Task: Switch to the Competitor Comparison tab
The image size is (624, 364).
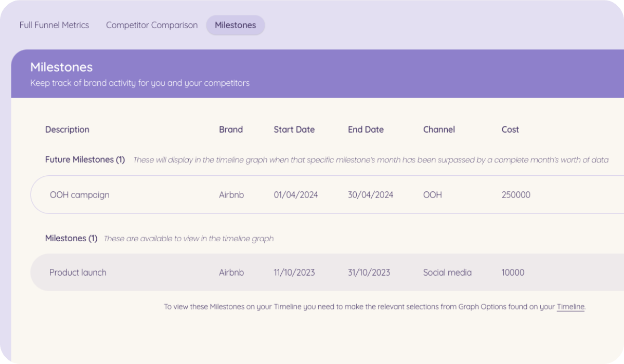Action: click(x=152, y=25)
